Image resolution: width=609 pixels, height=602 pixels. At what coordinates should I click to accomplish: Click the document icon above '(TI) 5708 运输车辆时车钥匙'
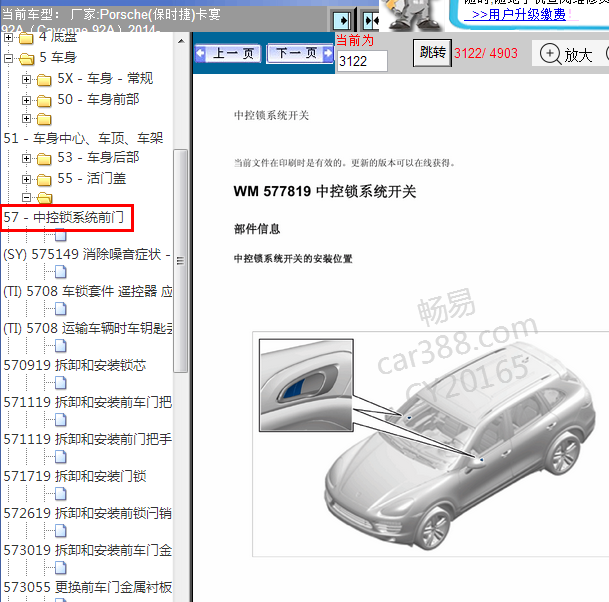pos(61,309)
